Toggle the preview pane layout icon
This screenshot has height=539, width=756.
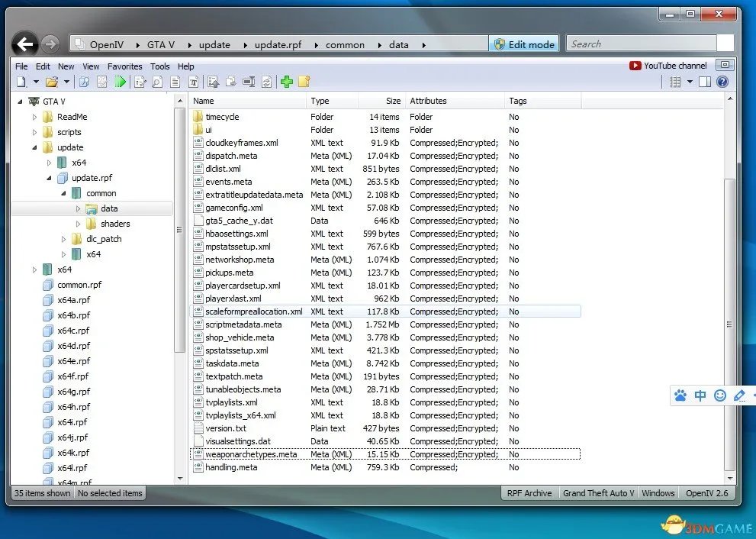tap(705, 82)
